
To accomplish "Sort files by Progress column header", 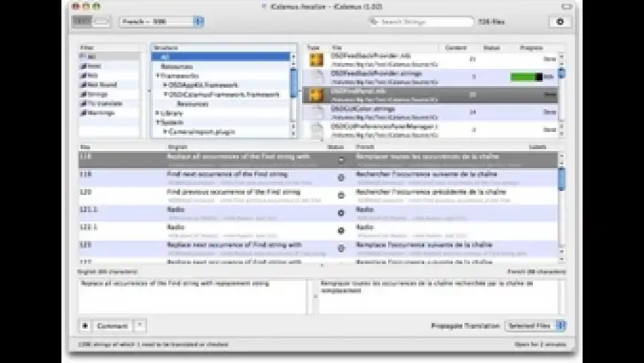I will coord(531,47).
